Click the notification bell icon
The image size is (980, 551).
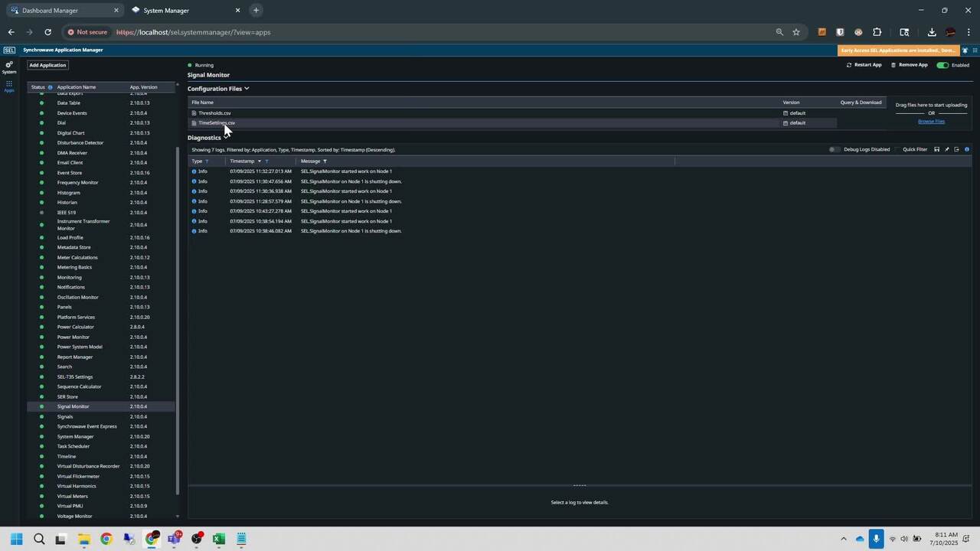pos(965,51)
